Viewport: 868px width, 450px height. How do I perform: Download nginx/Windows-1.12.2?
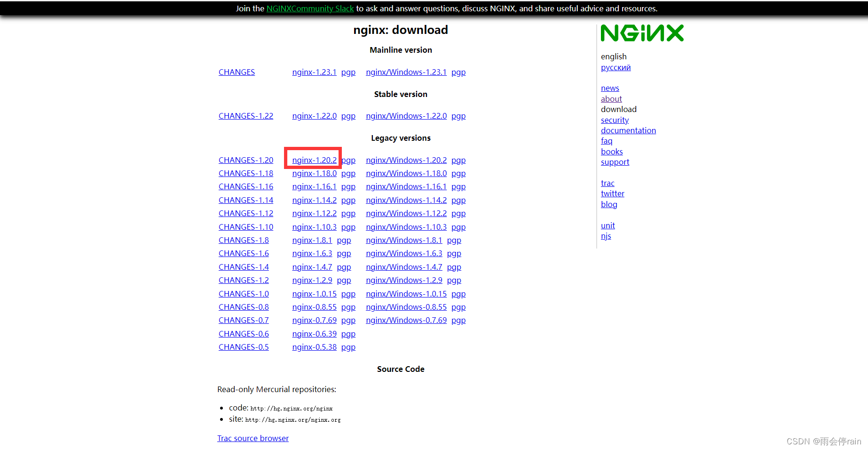point(406,213)
